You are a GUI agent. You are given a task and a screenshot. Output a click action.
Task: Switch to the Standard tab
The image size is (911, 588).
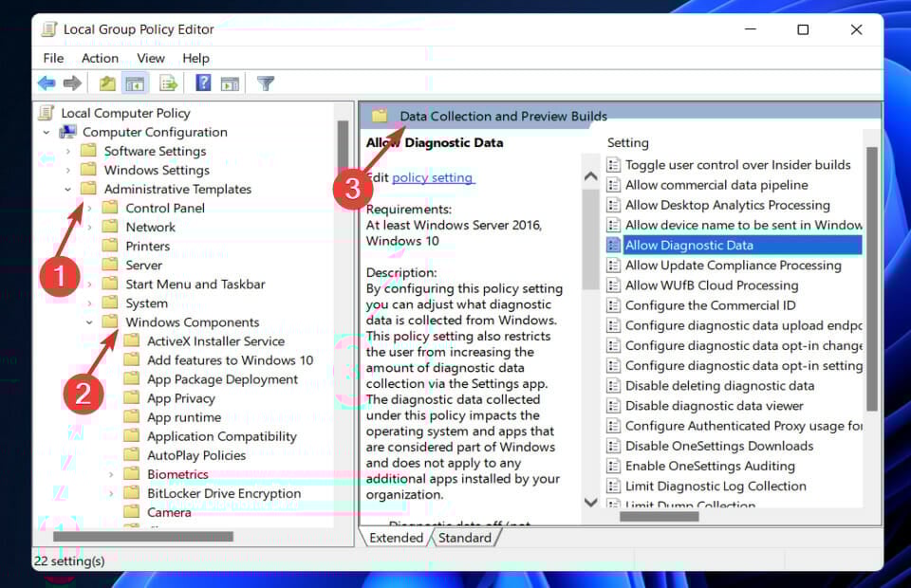[x=465, y=538]
